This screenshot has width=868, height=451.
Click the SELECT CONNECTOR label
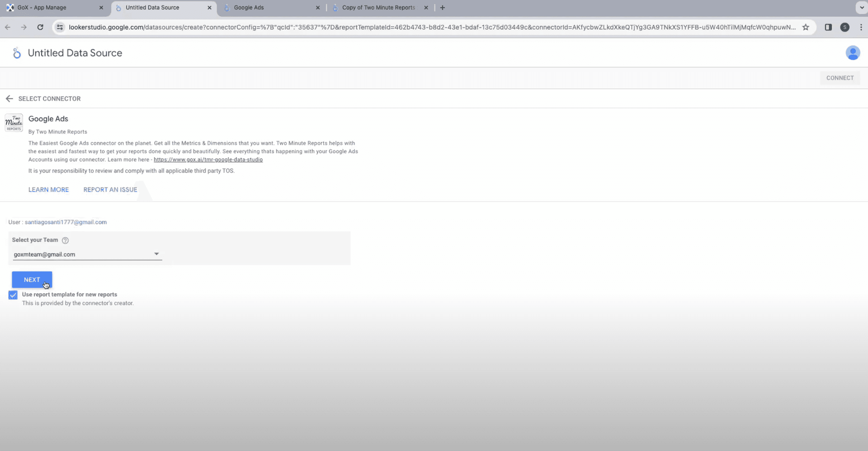pos(49,99)
